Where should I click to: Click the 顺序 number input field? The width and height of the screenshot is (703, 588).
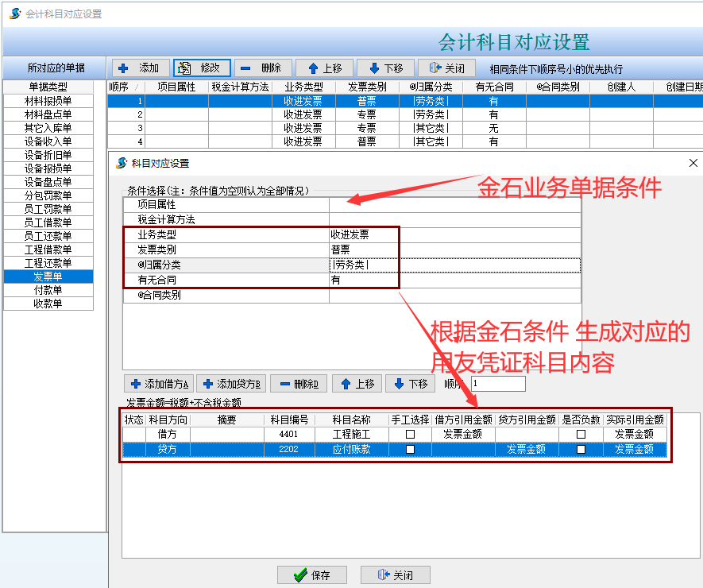497,384
